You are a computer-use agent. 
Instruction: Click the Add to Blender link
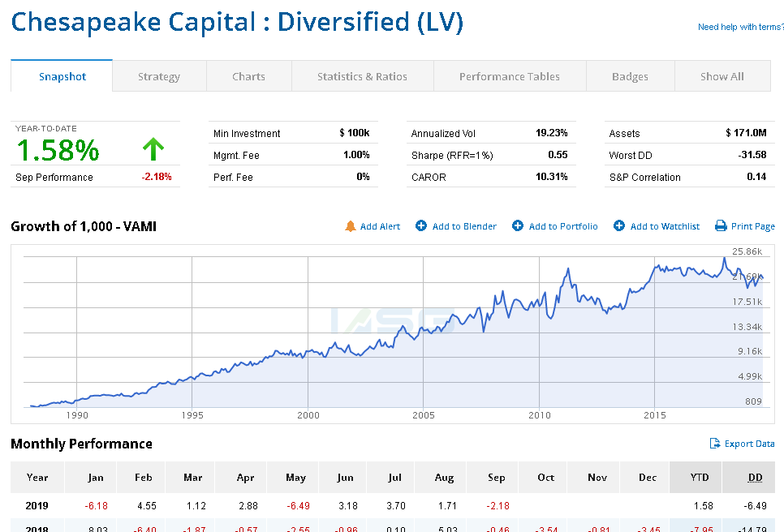[x=464, y=226]
